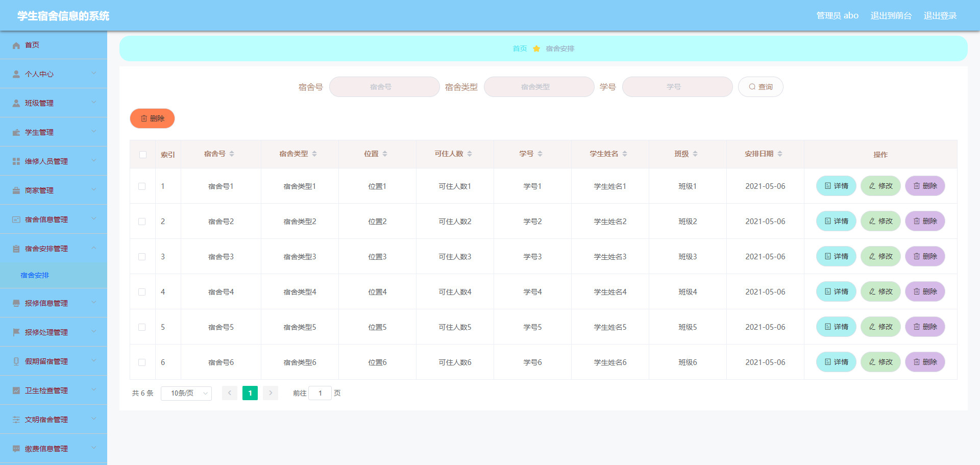The image size is (980, 465).
Task: Sort by 班级 column arrows
Action: coord(695,154)
